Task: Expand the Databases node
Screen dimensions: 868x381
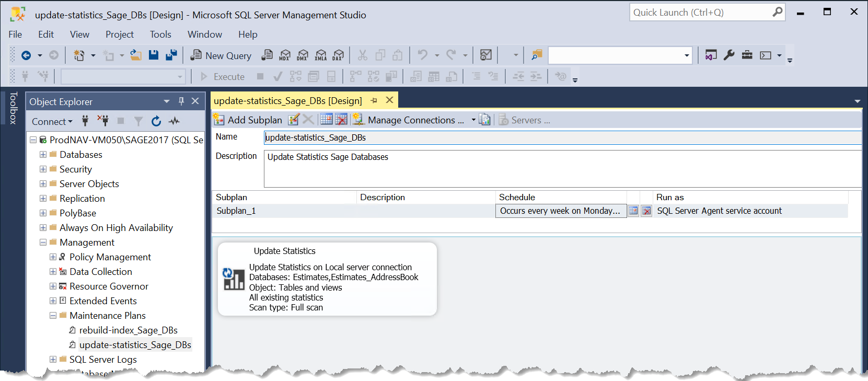Action: click(x=43, y=155)
